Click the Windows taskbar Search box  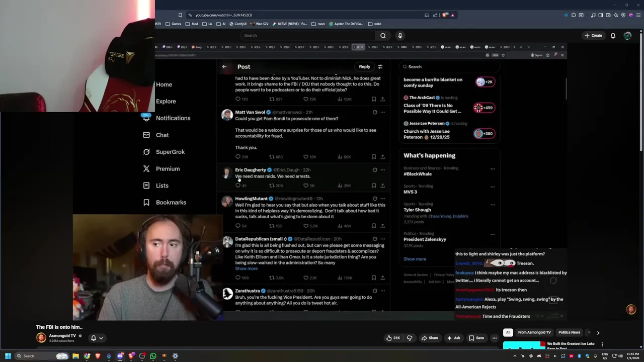click(x=41, y=356)
